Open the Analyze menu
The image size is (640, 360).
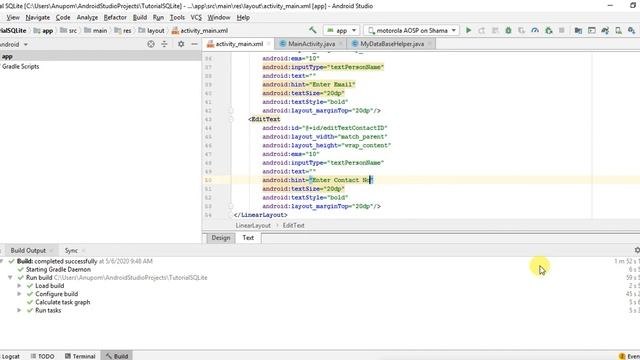(87, 18)
